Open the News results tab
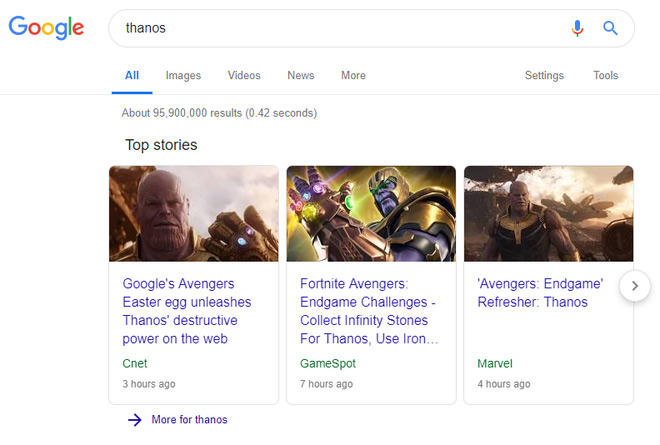660x445 pixels. [x=300, y=76]
